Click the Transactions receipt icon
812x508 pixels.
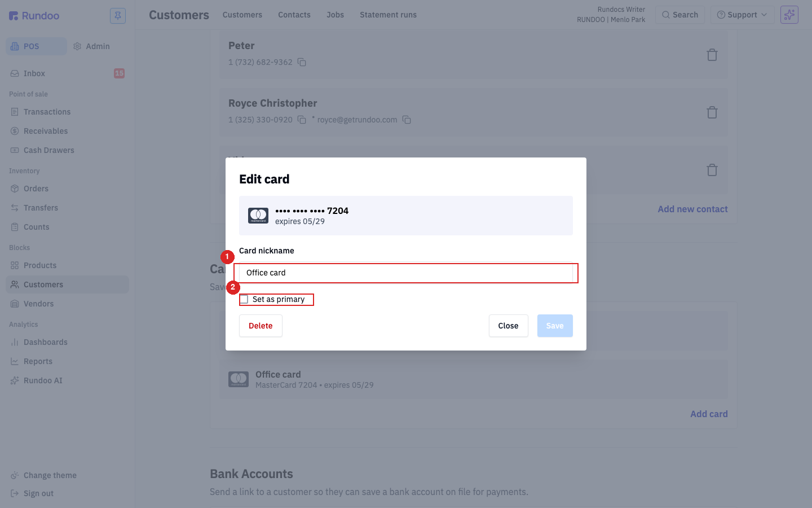(x=15, y=112)
